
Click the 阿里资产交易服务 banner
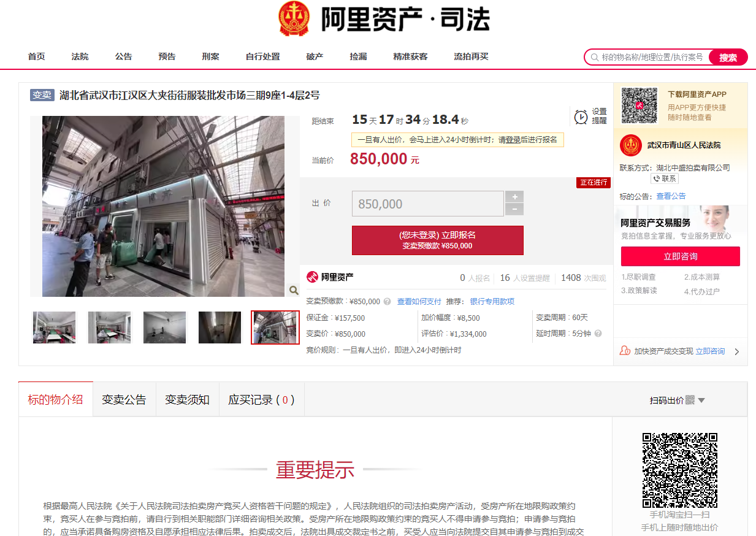[x=680, y=223]
